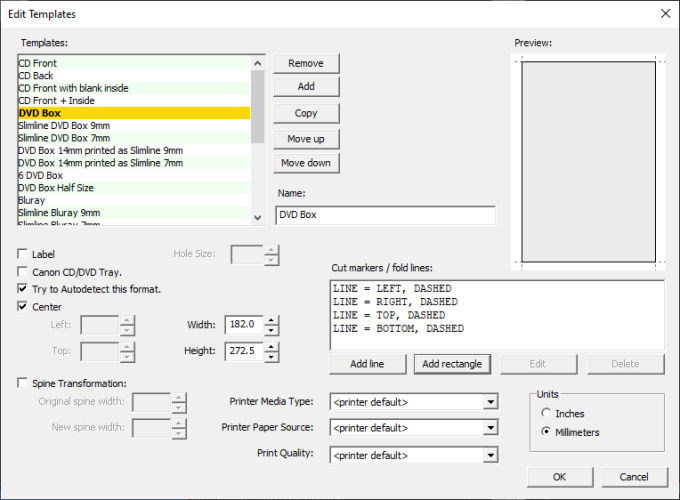Viewport: 680px width, 500px height.
Task: Open the Printer Paper Source dropdown
Action: [490, 428]
